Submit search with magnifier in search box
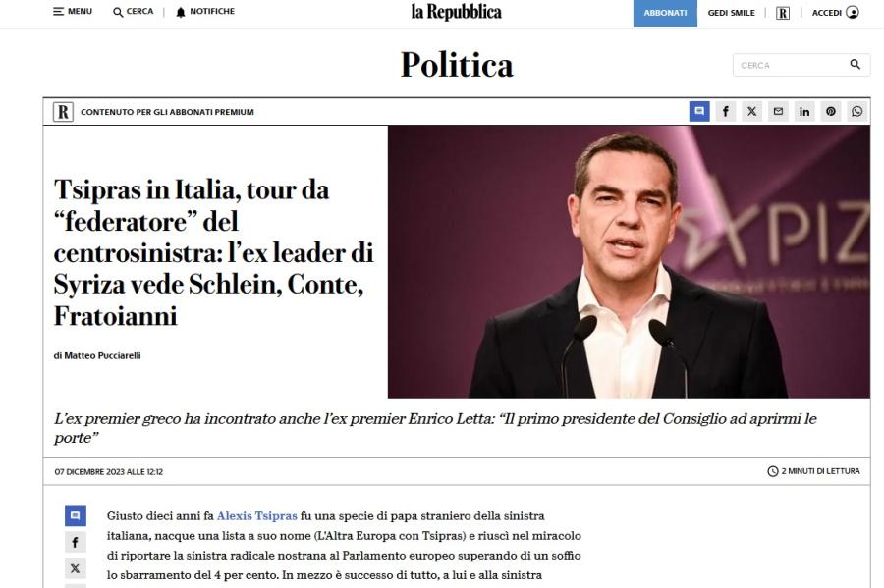Image resolution: width=884 pixels, height=588 pixels. 856,64
